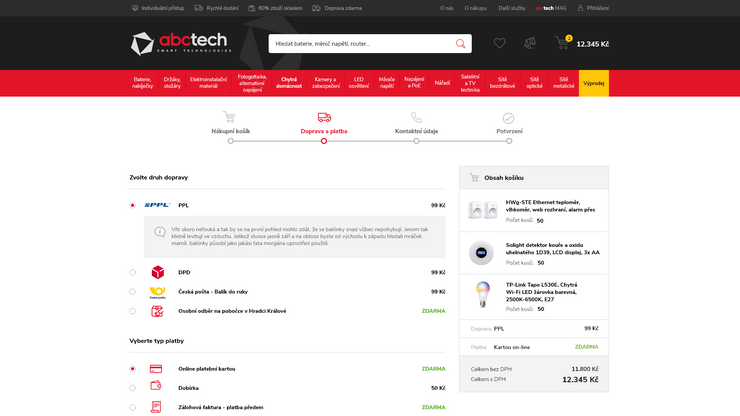Click the search input field
The image size is (740, 416).
[360, 44]
